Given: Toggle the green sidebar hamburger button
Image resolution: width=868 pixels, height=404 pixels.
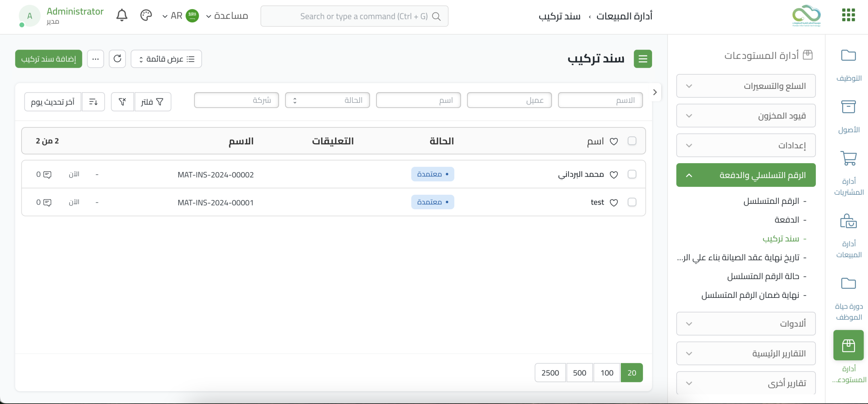Looking at the screenshot, I should (643, 59).
